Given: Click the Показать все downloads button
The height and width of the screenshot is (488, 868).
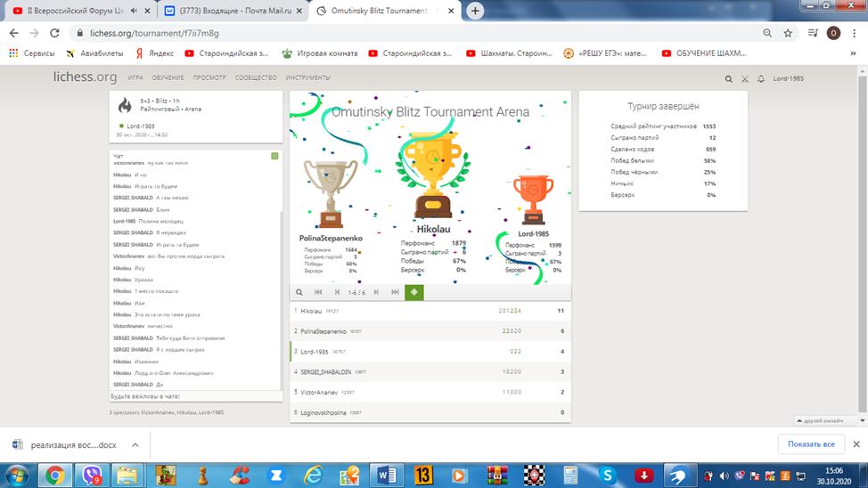Looking at the screenshot, I should tap(811, 444).
